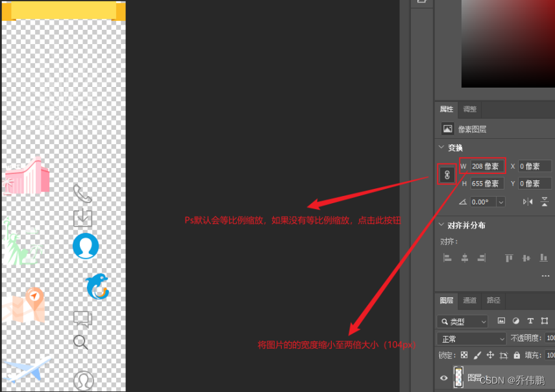Pick a color in the color gradient field
This screenshot has width=555, height=392.
click(508, 43)
